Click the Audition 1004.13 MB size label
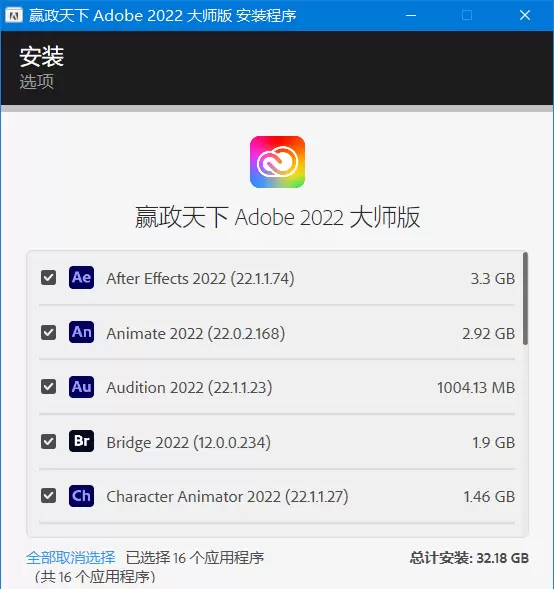 click(476, 388)
